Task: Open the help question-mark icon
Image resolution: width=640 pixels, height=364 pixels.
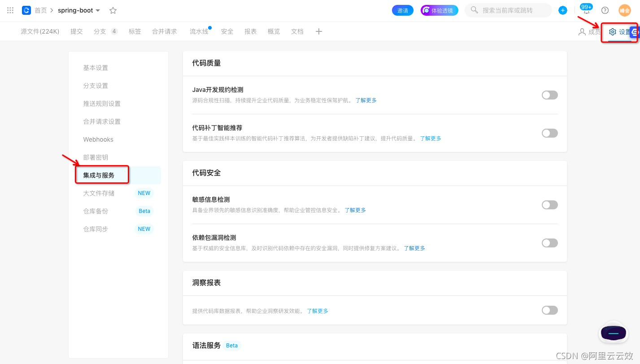Action: [x=605, y=10]
